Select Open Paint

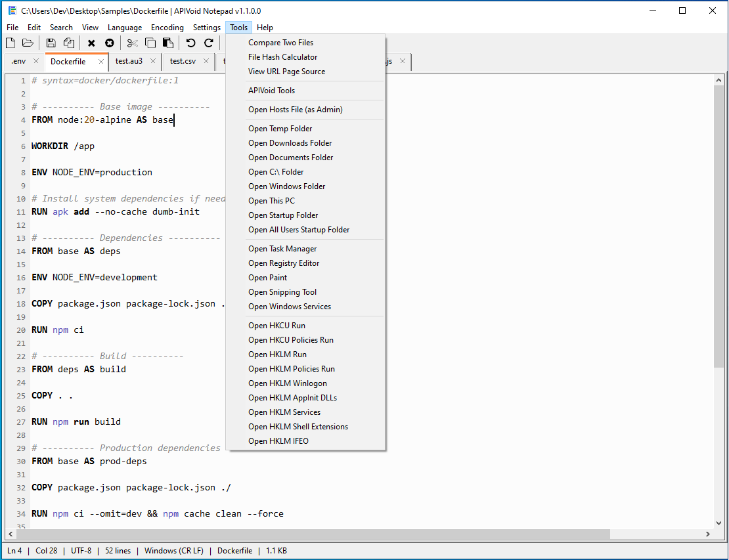305,277
